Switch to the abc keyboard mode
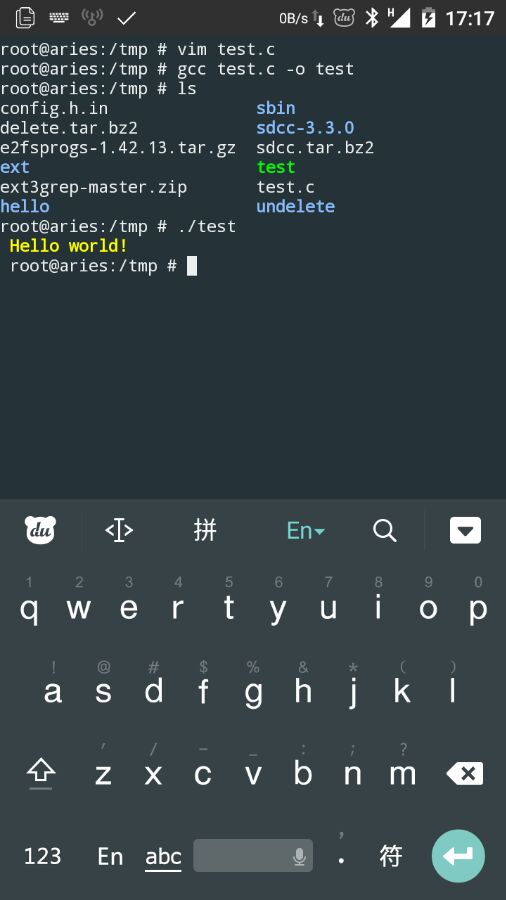The image size is (506, 900). point(163,857)
